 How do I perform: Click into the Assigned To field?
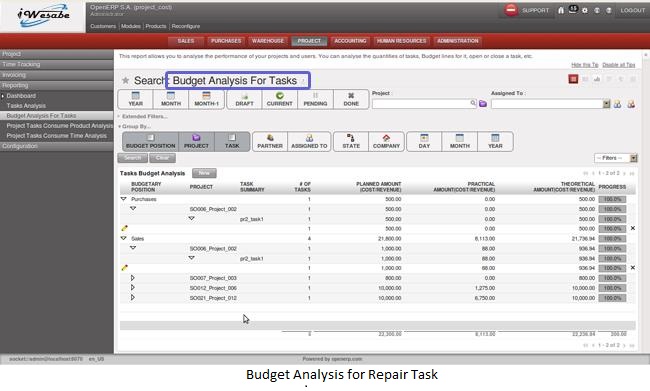tap(547, 104)
